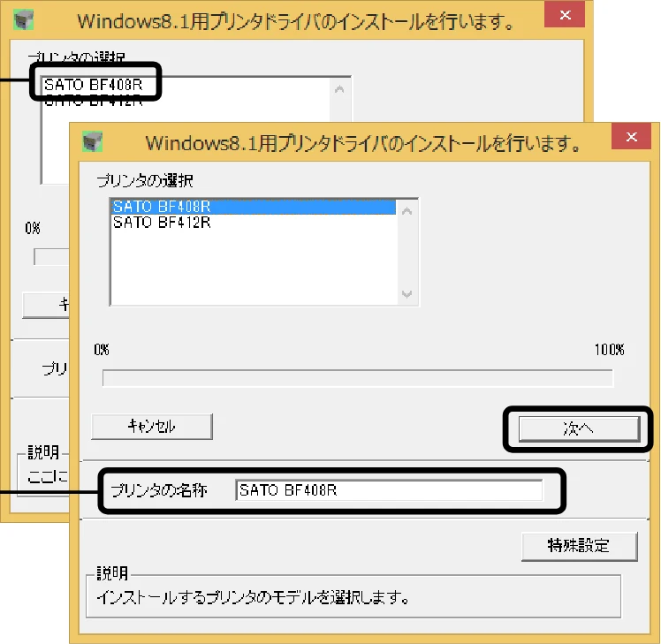Viewport: 661px width, 644px height.
Task: Click the 0% label in back window
Action: click(33, 228)
